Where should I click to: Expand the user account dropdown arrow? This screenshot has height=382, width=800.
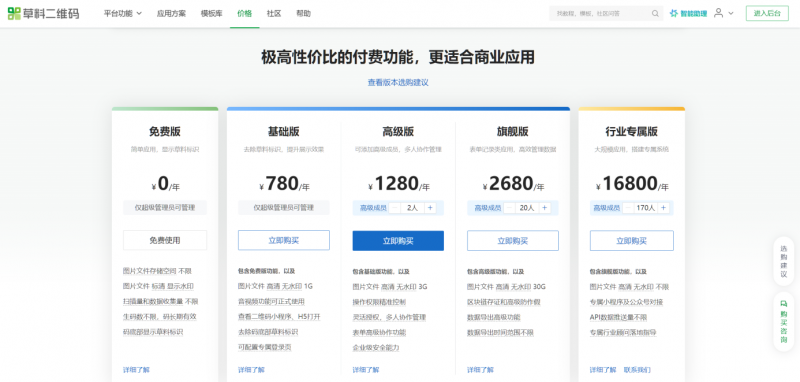pos(731,14)
